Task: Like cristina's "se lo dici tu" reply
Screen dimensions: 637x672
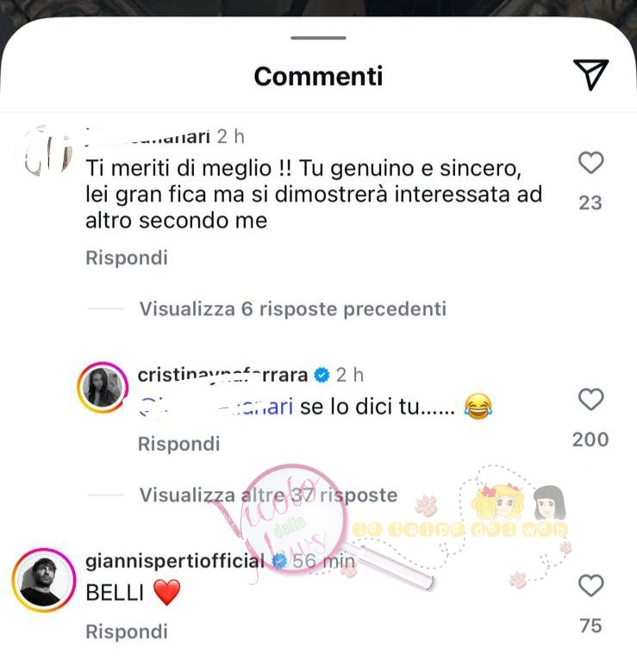Action: (x=591, y=400)
